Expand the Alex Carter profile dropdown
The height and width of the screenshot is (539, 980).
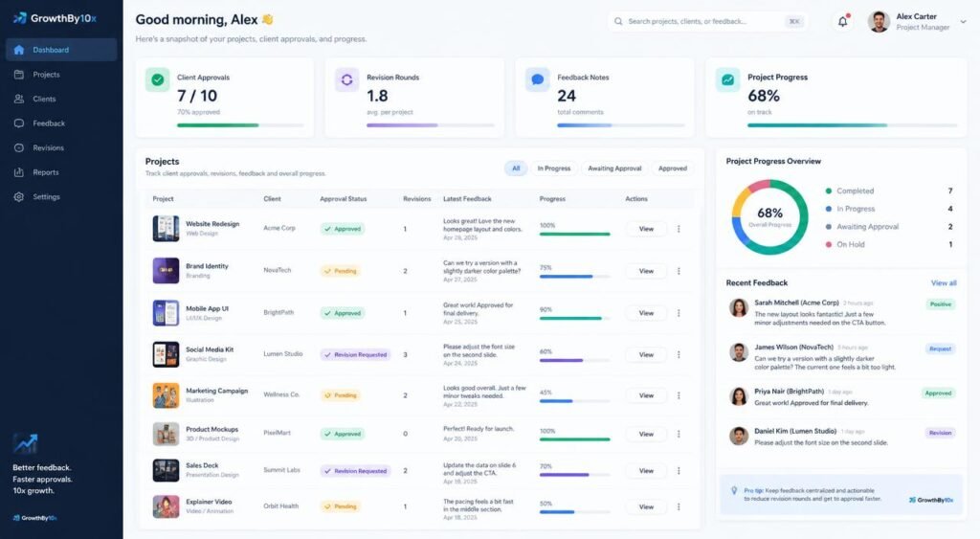click(963, 21)
